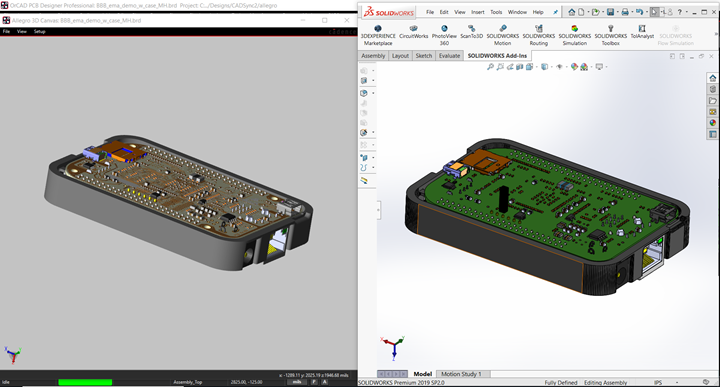Expand the Display Style dropdown arrow
The width and height of the screenshot is (720, 387).
pos(552,67)
